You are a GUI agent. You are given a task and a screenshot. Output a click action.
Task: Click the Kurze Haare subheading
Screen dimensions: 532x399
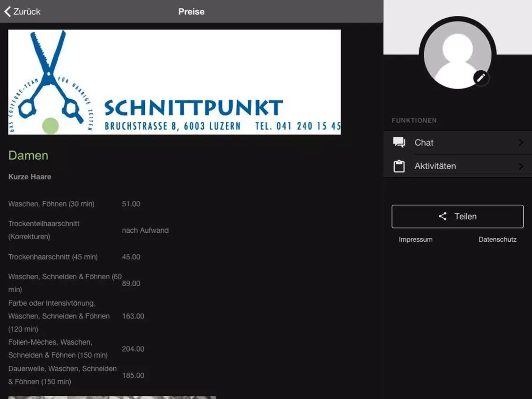coord(30,177)
